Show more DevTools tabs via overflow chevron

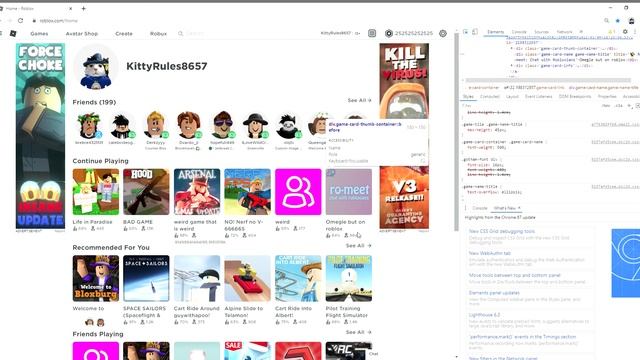click(x=581, y=32)
